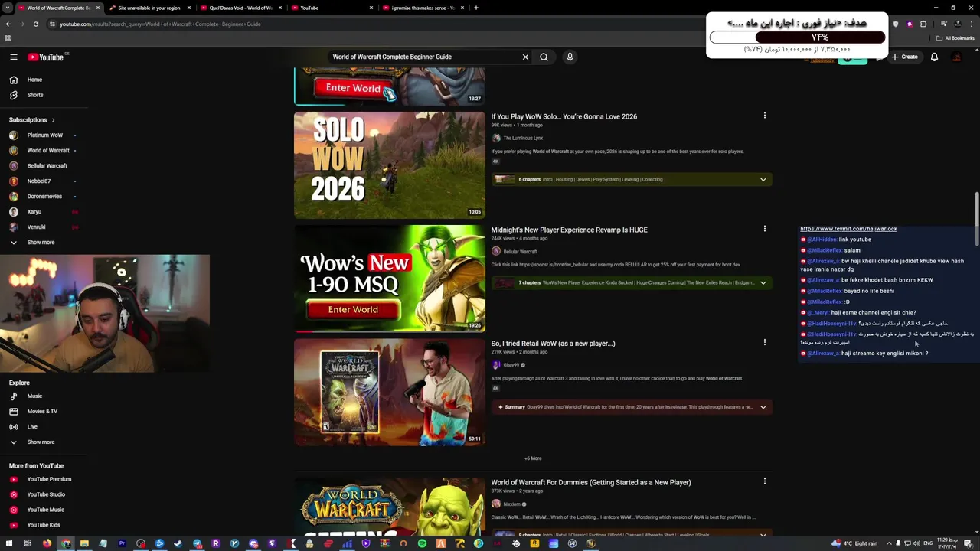The image size is (980, 551).
Task: Open the Xaryu subscription channel
Action: [34, 212]
